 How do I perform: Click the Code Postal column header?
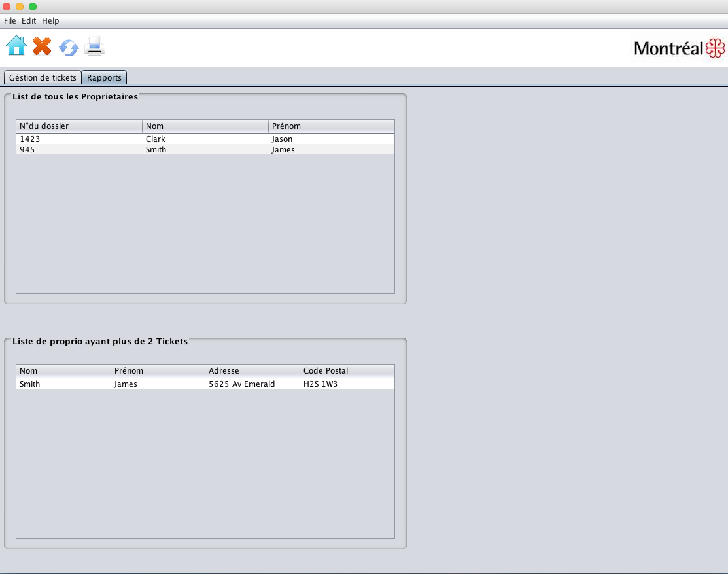point(347,371)
